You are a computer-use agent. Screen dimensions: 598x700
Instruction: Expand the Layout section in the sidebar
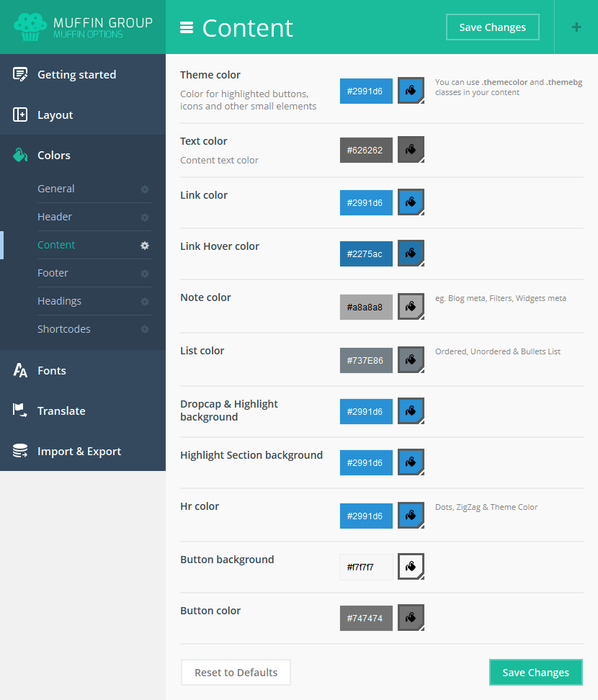55,115
